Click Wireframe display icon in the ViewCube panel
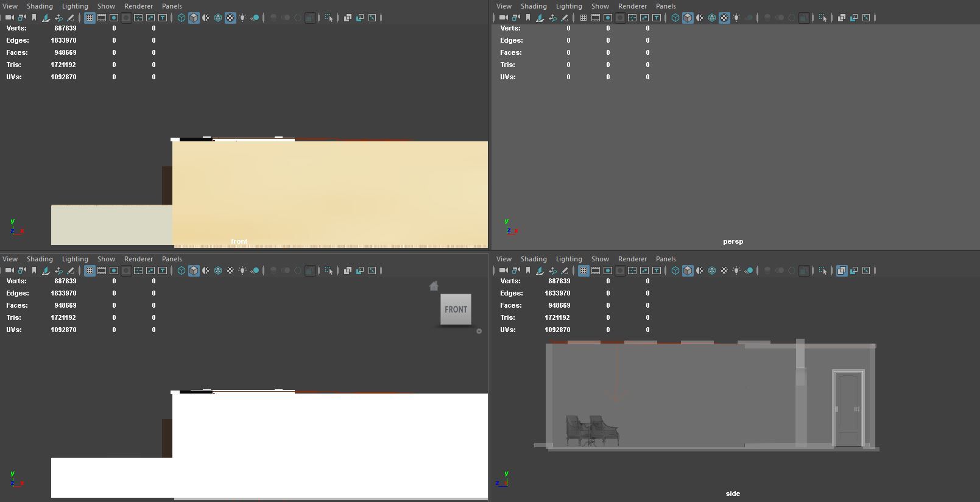This screenshot has height=502, width=980. click(x=182, y=270)
